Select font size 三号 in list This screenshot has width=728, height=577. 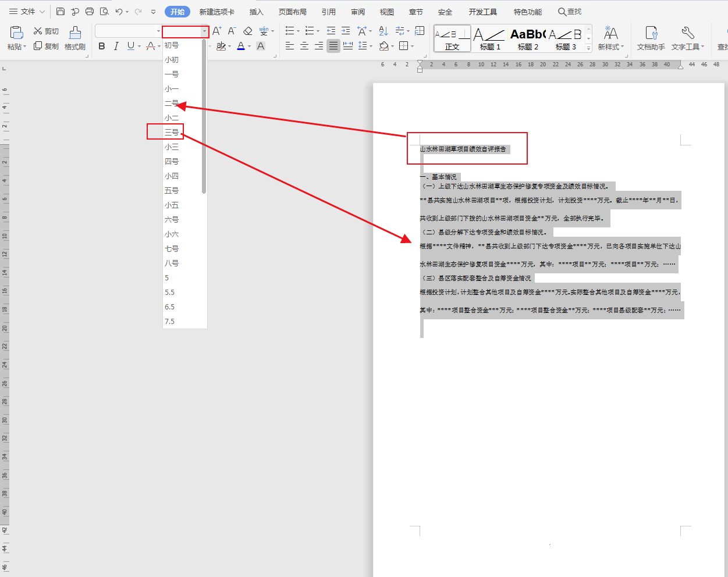click(172, 133)
